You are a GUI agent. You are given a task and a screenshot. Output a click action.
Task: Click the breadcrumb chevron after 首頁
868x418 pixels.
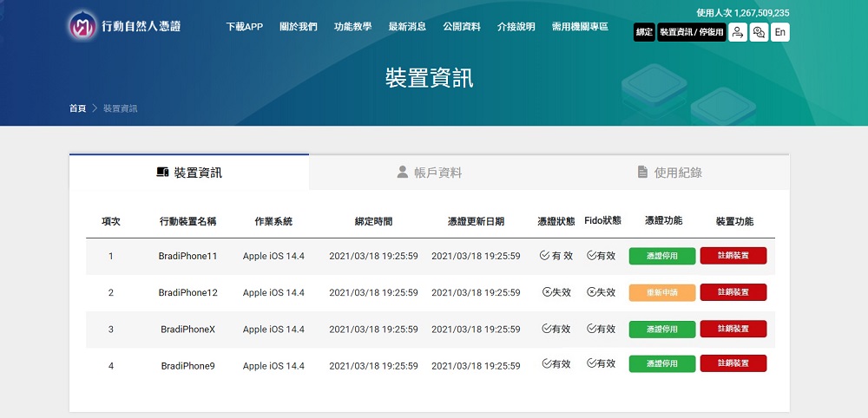[95, 108]
